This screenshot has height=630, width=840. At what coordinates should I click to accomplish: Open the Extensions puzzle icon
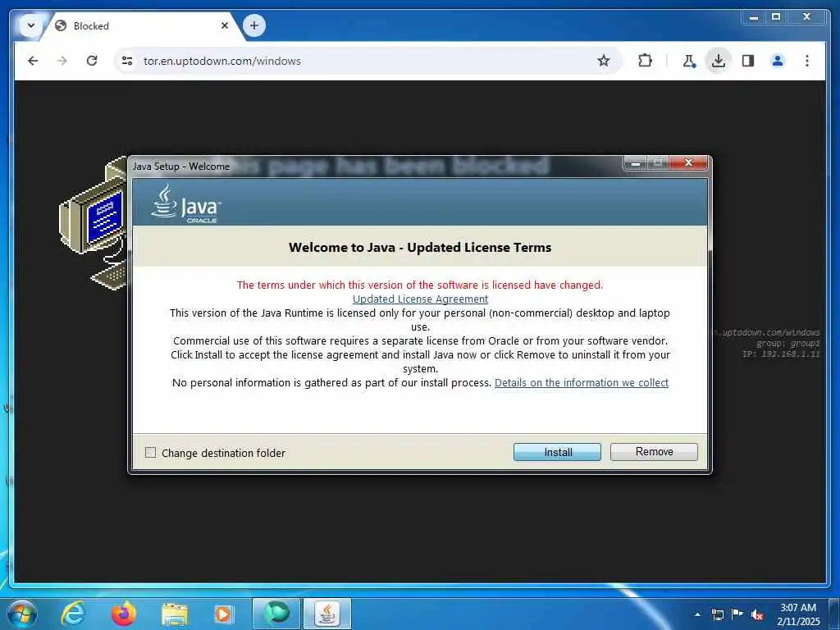pyautogui.click(x=645, y=61)
